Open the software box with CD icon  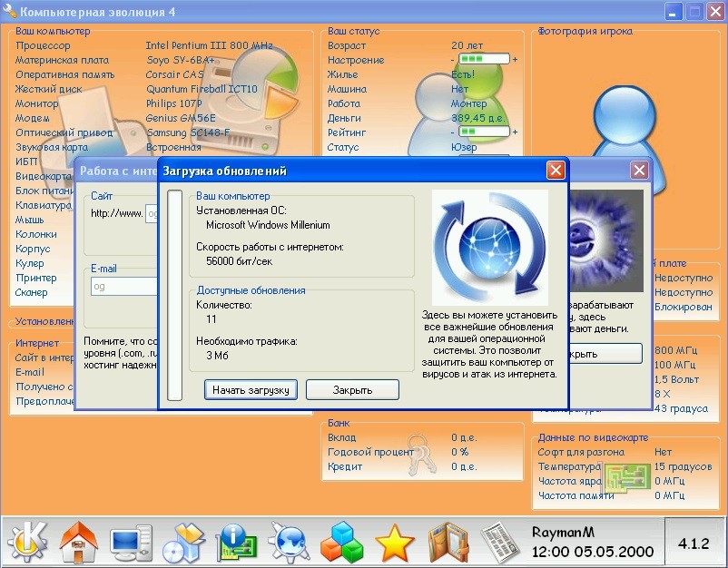pos(183,542)
